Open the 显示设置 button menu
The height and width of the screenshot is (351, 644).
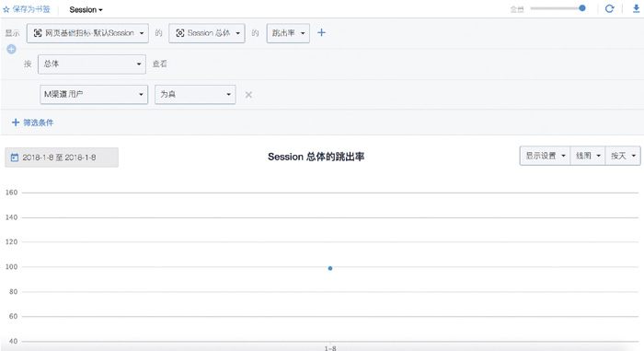(545, 156)
